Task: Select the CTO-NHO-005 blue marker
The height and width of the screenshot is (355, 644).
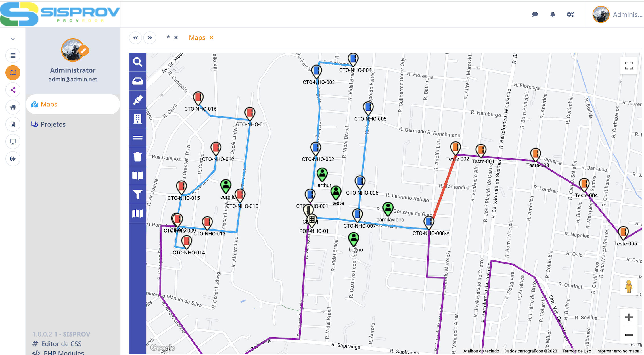Action: pyautogui.click(x=368, y=108)
